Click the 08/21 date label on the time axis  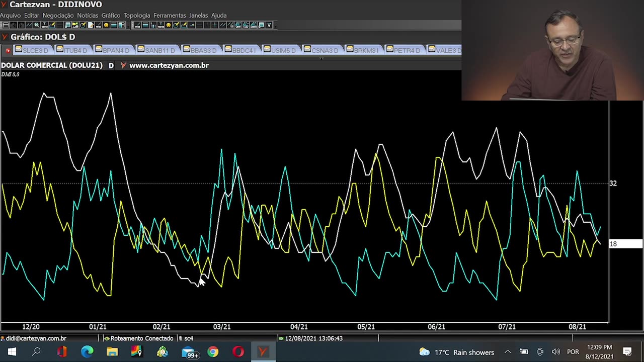click(x=577, y=327)
